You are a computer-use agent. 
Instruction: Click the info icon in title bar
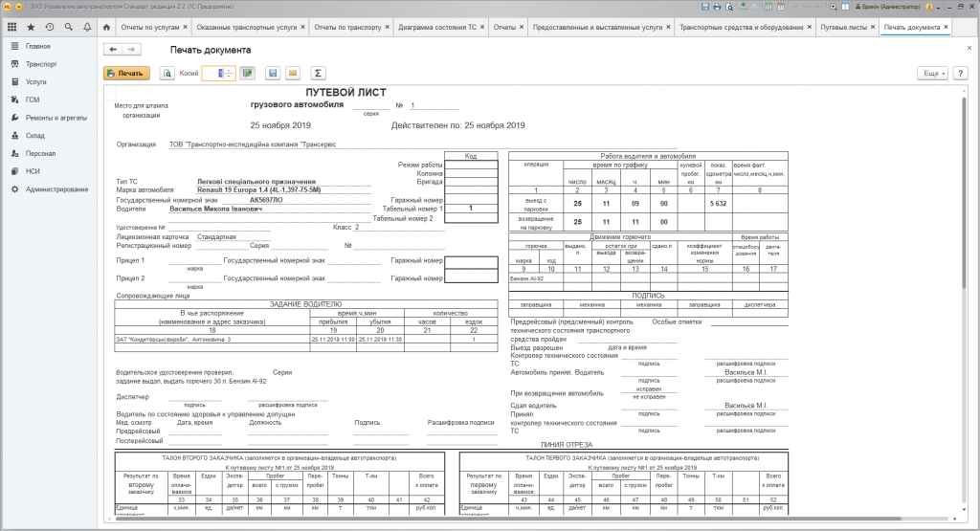click(x=929, y=7)
